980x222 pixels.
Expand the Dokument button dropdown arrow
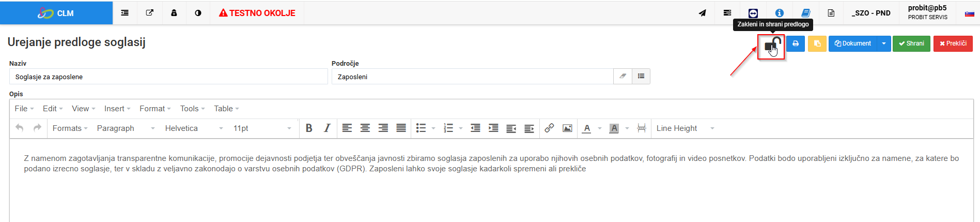click(x=884, y=43)
